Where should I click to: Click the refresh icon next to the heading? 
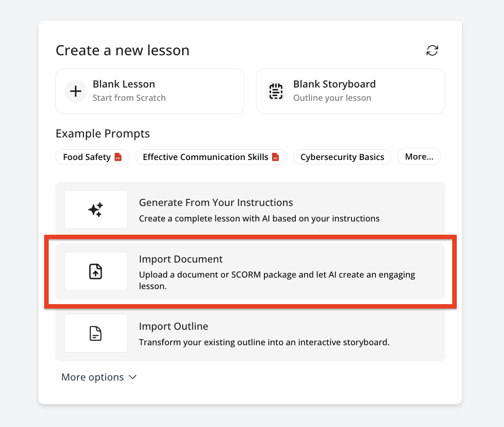432,50
